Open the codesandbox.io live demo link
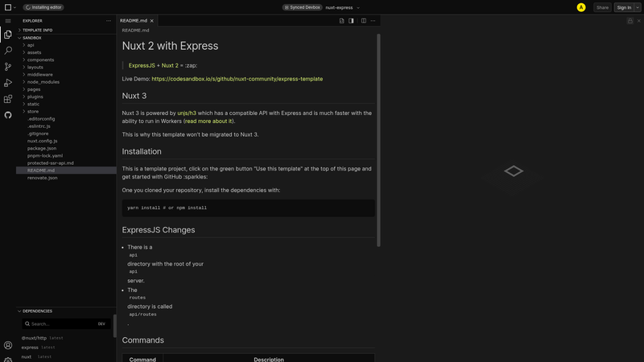Screen dimensions: 644x362 (x=237, y=79)
